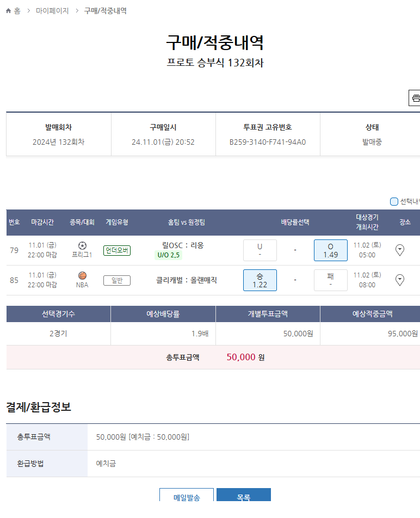420x518 pixels.
Task: Select the U odds box for match 79
Action: click(x=260, y=250)
